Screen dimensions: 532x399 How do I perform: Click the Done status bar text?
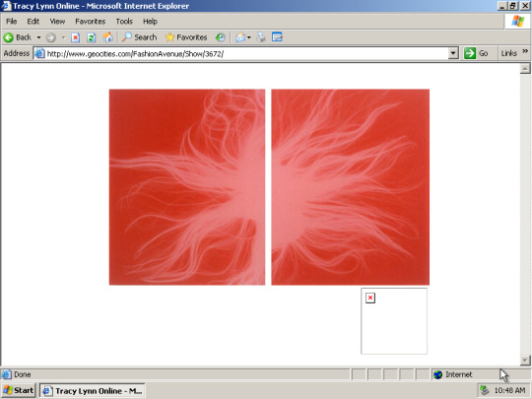(x=23, y=374)
